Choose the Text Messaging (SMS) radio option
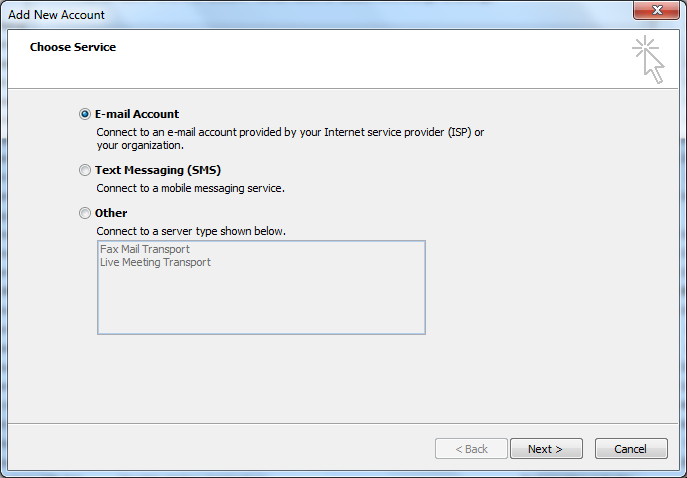Viewport: 687px width, 478px height. point(85,170)
